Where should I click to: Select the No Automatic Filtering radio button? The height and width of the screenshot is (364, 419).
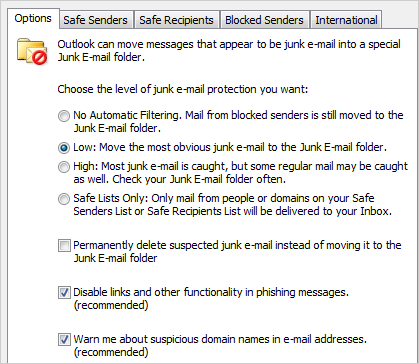point(64,116)
